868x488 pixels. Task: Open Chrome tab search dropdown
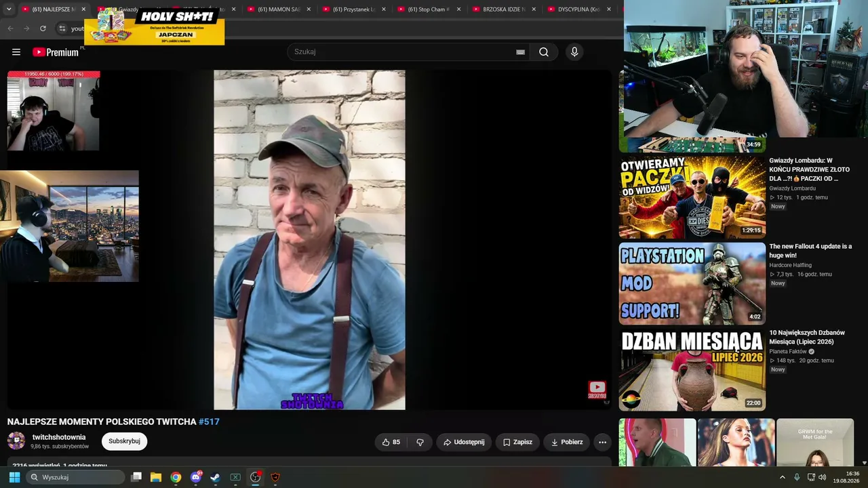tap(9, 9)
